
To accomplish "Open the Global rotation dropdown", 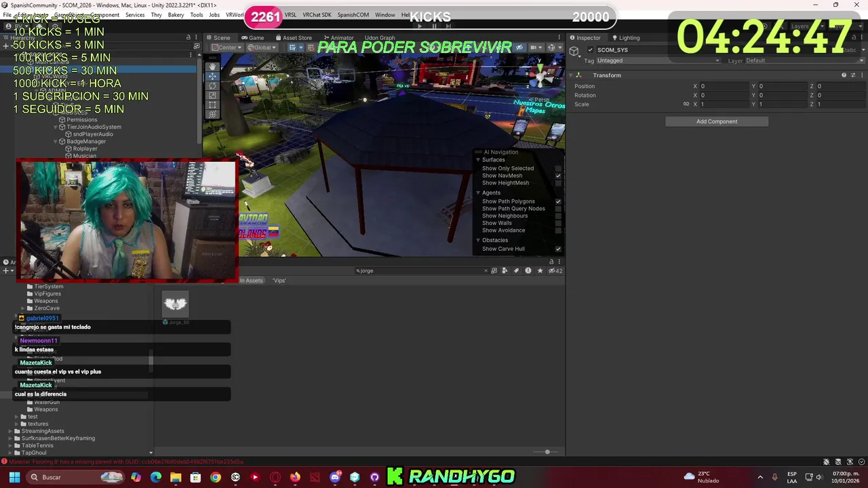I will (262, 47).
